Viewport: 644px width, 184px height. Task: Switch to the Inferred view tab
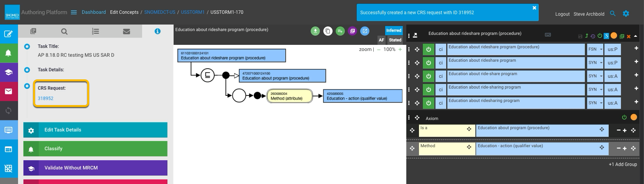[394, 30]
